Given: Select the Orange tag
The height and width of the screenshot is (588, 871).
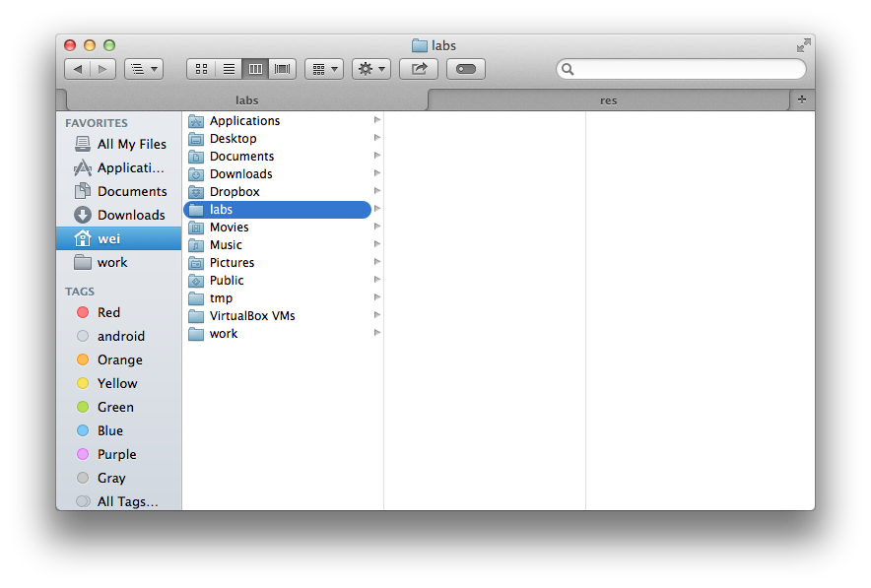Looking at the screenshot, I should pyautogui.click(x=119, y=359).
